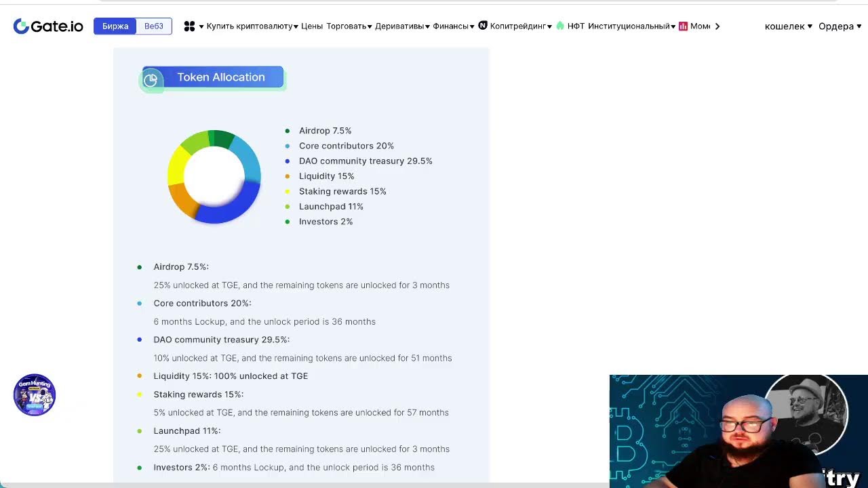Switch to the Веб3 tab
Image resolution: width=868 pixels, height=488 pixels.
[x=154, y=26]
